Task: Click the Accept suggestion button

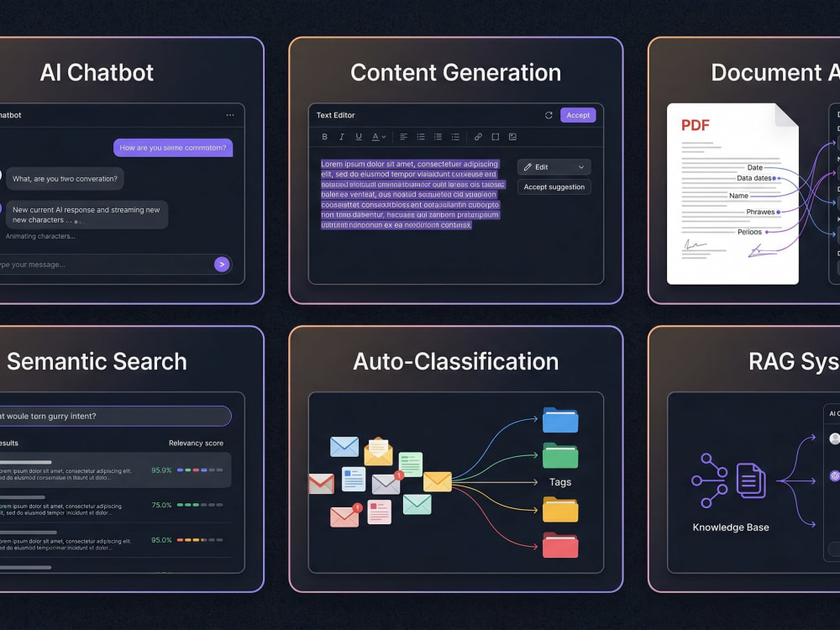Action: tap(554, 187)
